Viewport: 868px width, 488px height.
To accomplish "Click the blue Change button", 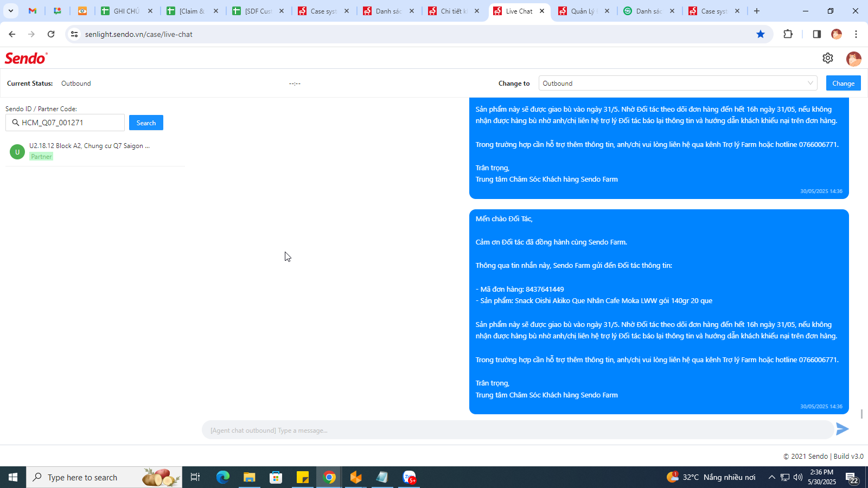I will pos(843,83).
